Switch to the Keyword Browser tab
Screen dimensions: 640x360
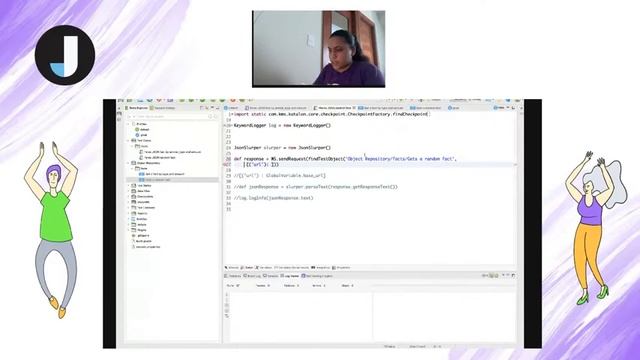(x=162, y=108)
